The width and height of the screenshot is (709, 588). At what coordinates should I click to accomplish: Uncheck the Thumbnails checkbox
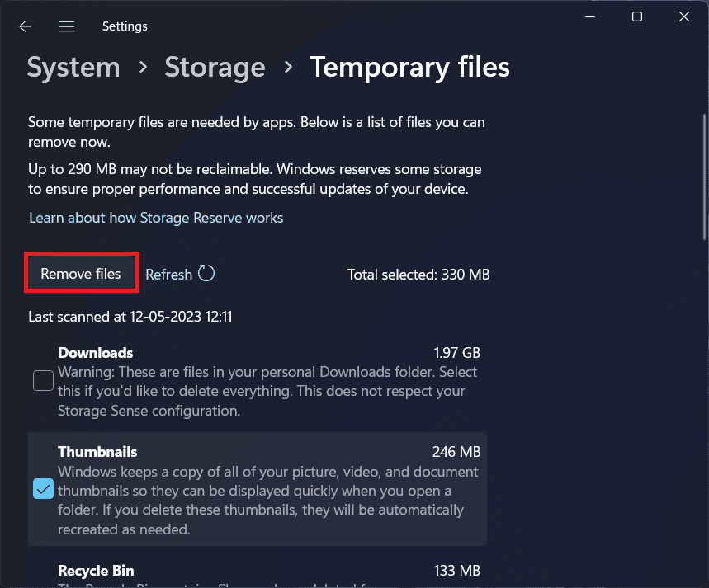[x=43, y=489]
